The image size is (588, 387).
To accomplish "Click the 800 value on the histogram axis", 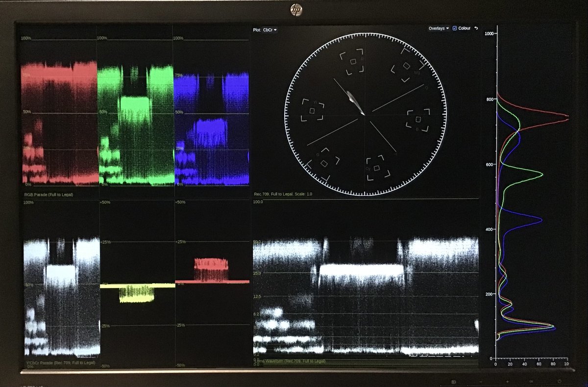I will coord(490,100).
